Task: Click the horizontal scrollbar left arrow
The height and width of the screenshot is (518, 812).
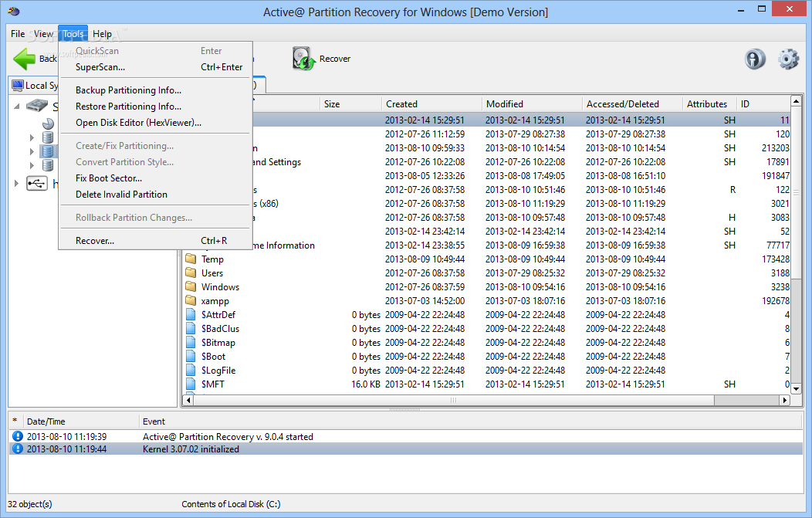Action: coord(188,400)
